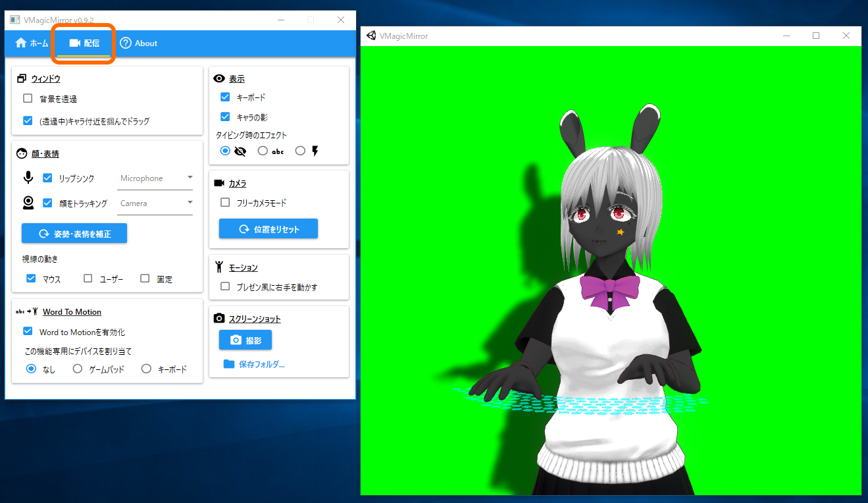Image resolution: width=868 pixels, height=503 pixels.
Task: Select the lightning typing effect radio
Action: point(301,151)
